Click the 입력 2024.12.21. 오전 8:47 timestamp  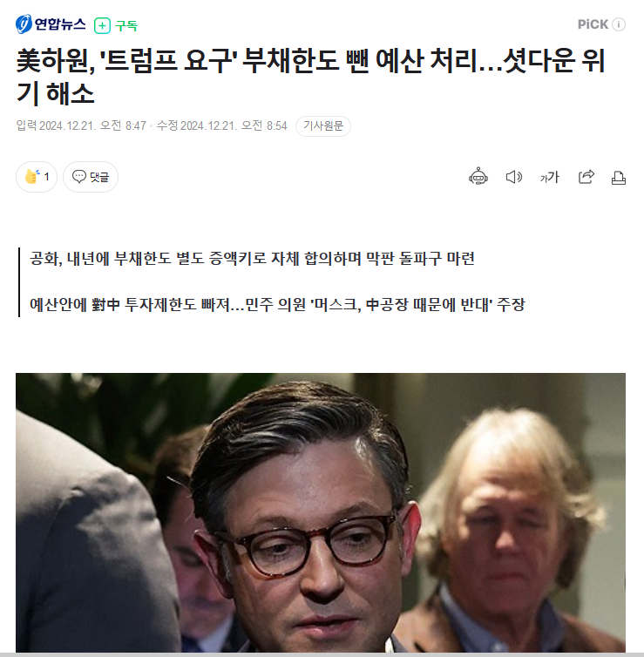(81, 125)
